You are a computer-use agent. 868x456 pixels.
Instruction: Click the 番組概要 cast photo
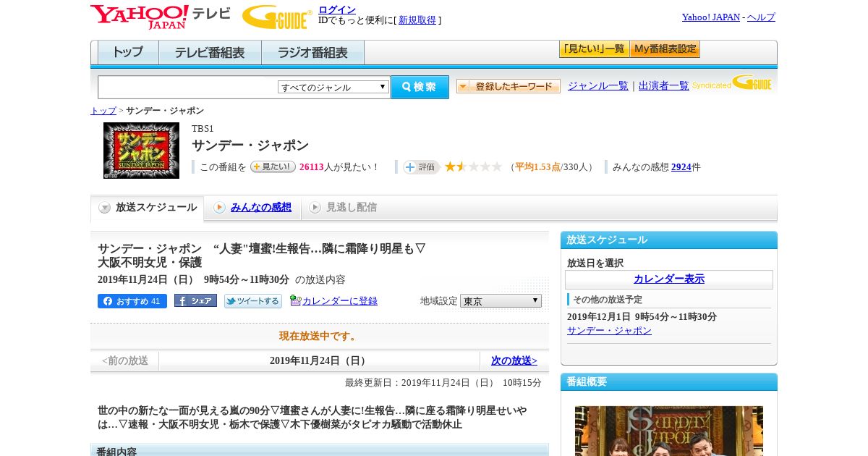coord(669,431)
